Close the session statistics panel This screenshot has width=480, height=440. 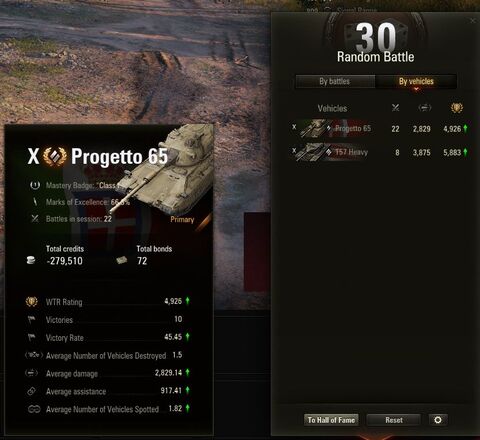point(473,20)
